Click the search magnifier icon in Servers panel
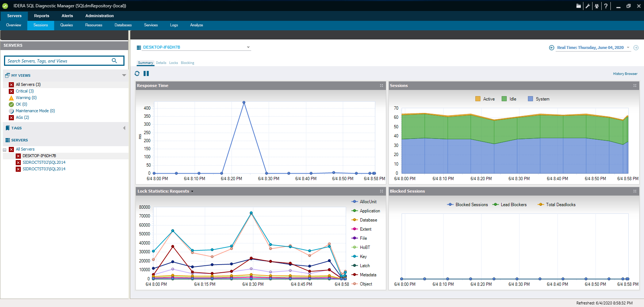644x307 pixels. (114, 61)
